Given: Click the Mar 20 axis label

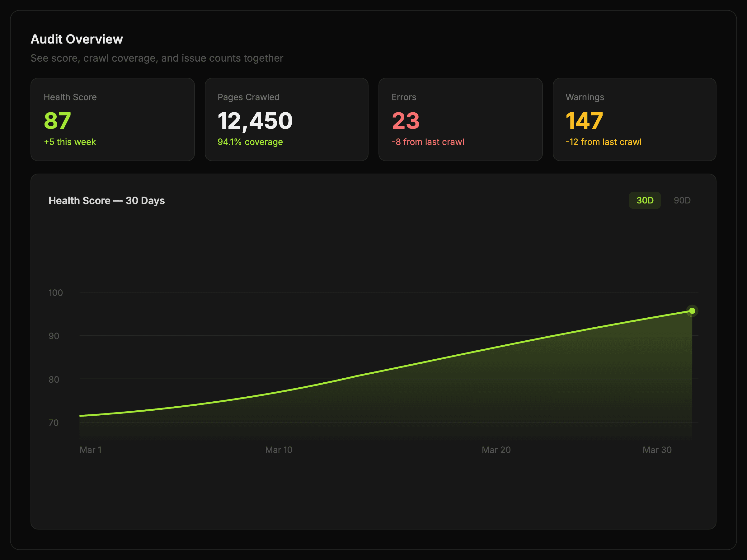Looking at the screenshot, I should [x=496, y=450].
